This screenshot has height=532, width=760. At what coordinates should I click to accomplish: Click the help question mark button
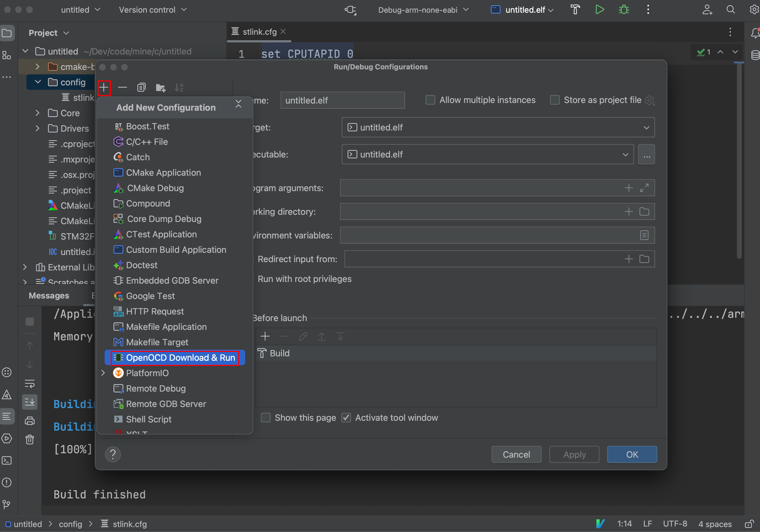click(x=113, y=454)
